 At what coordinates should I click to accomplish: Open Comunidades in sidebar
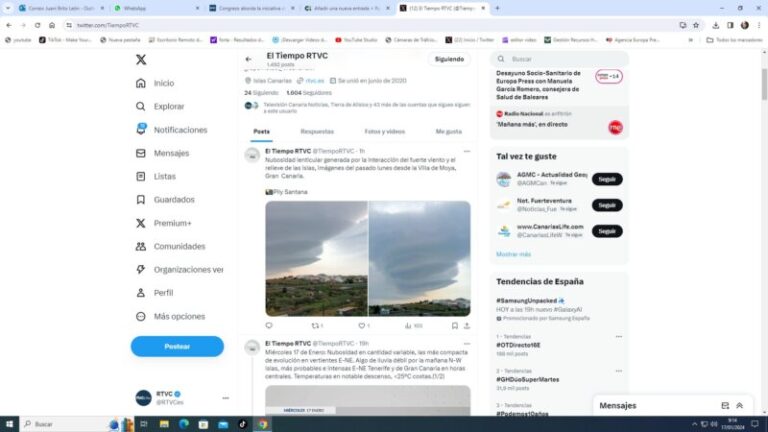click(170, 246)
